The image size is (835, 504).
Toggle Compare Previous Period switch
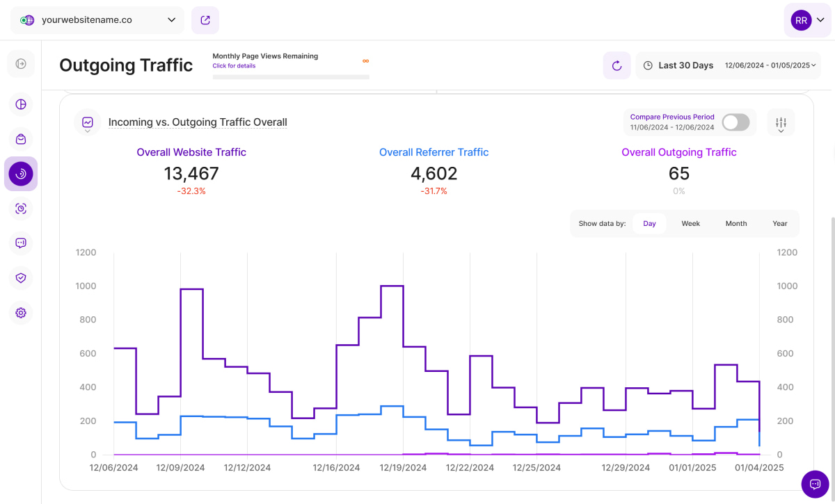pyautogui.click(x=735, y=122)
